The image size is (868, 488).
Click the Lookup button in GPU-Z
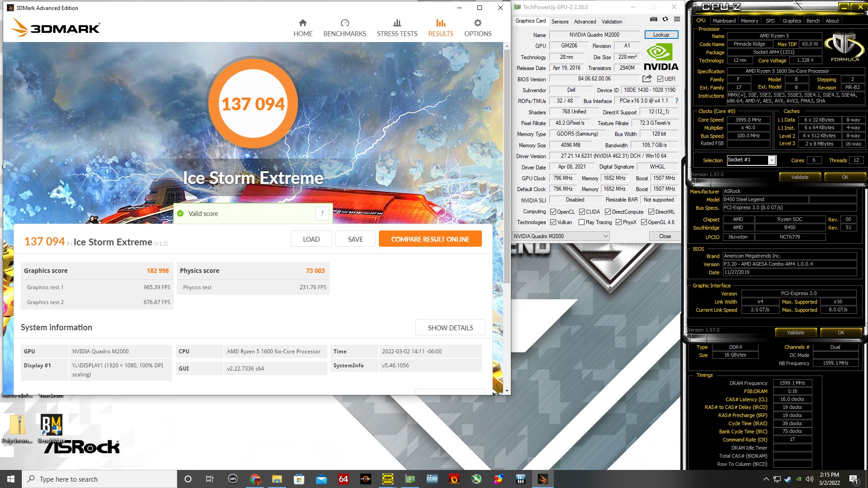coord(661,35)
